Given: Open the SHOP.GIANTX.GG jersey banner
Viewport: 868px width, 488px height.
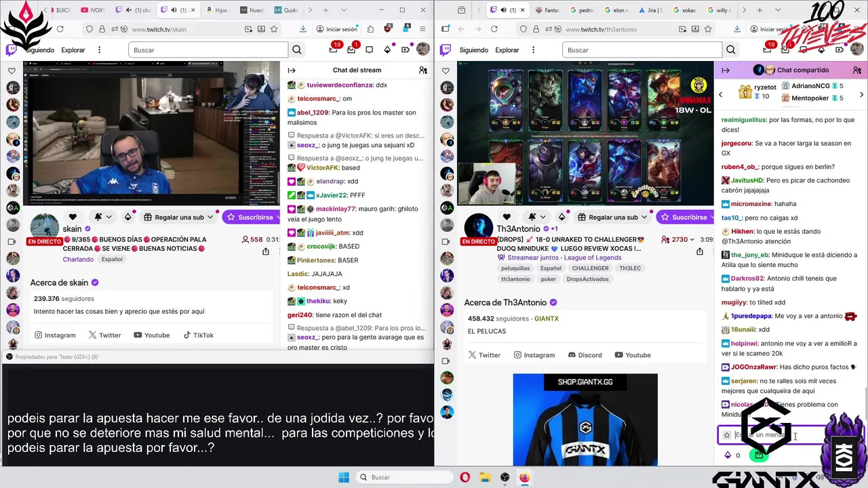Looking at the screenshot, I should [585, 420].
